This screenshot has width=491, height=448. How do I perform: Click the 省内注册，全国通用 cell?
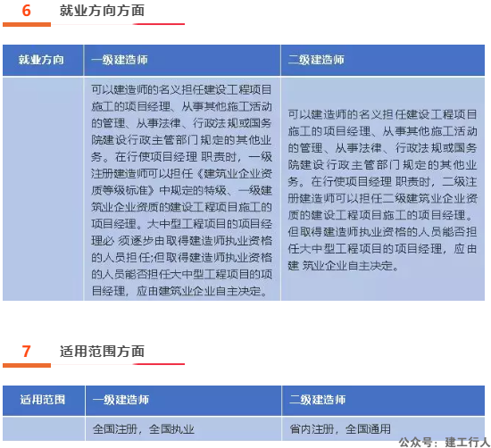click(340, 429)
